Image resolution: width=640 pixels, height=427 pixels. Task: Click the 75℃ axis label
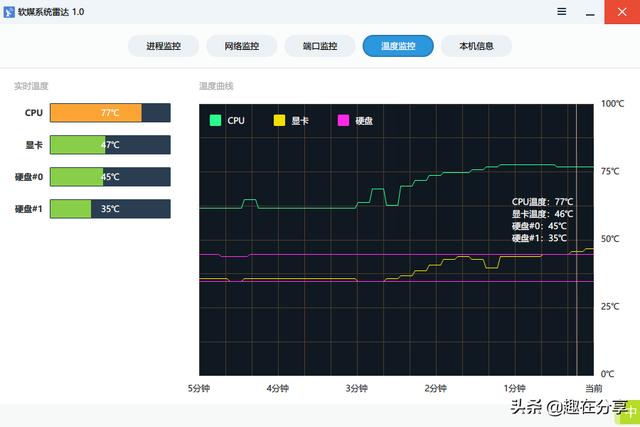tap(610, 171)
